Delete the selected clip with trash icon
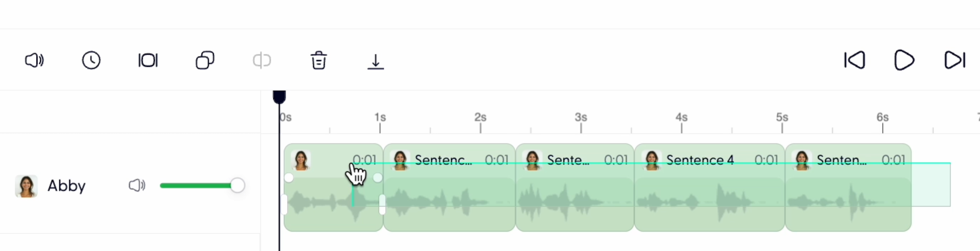 coord(319,60)
